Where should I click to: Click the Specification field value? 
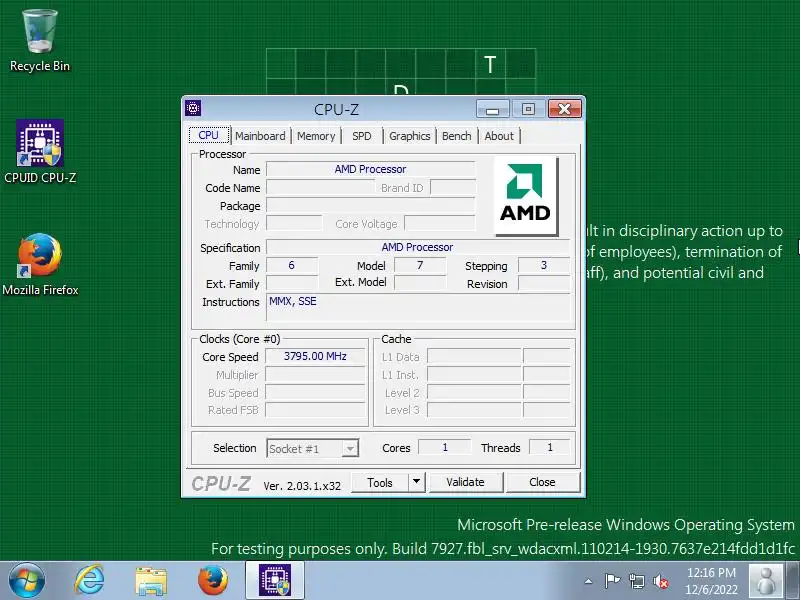(x=418, y=247)
